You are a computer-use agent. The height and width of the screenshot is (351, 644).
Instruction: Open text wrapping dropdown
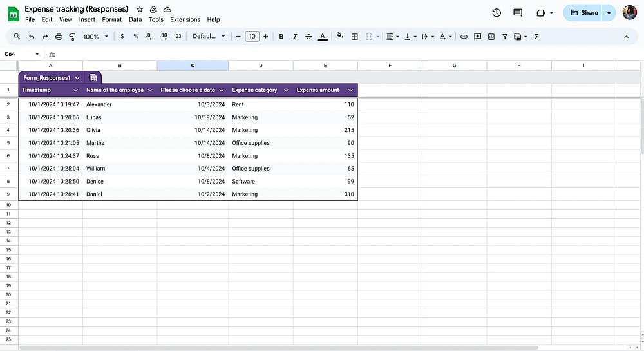[428, 37]
